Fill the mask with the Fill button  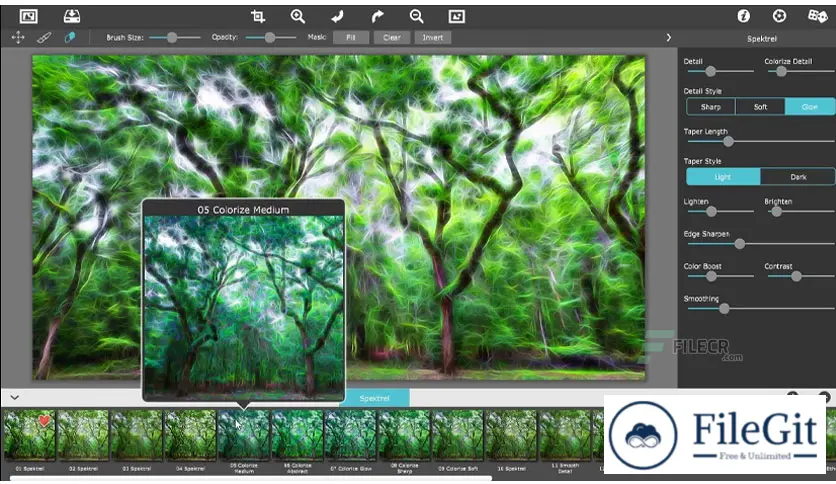point(350,37)
